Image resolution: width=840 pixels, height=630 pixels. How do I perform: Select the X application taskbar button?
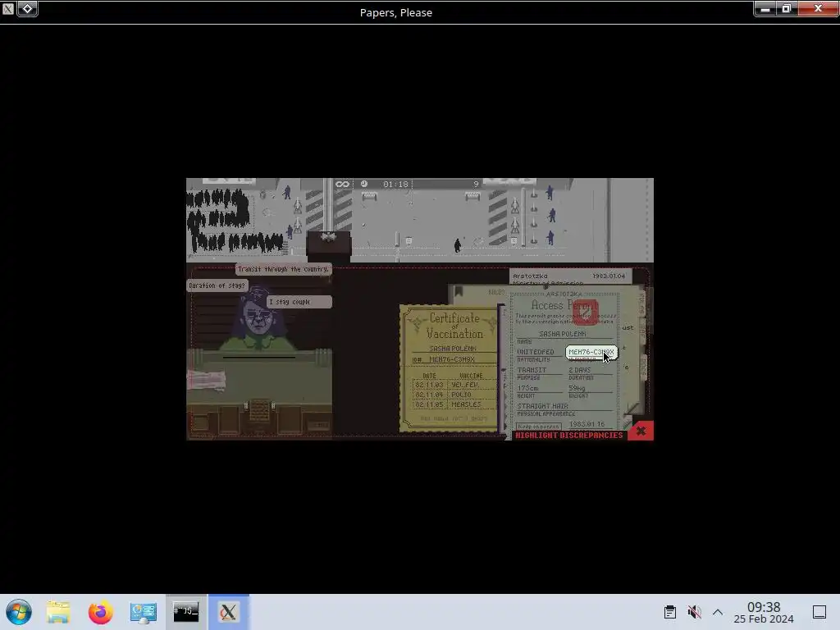coord(229,612)
